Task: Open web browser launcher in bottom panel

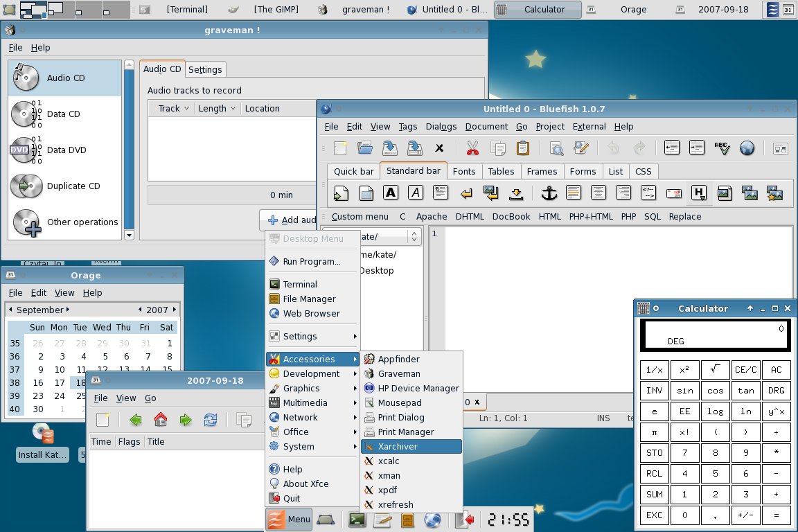Action: (432, 520)
